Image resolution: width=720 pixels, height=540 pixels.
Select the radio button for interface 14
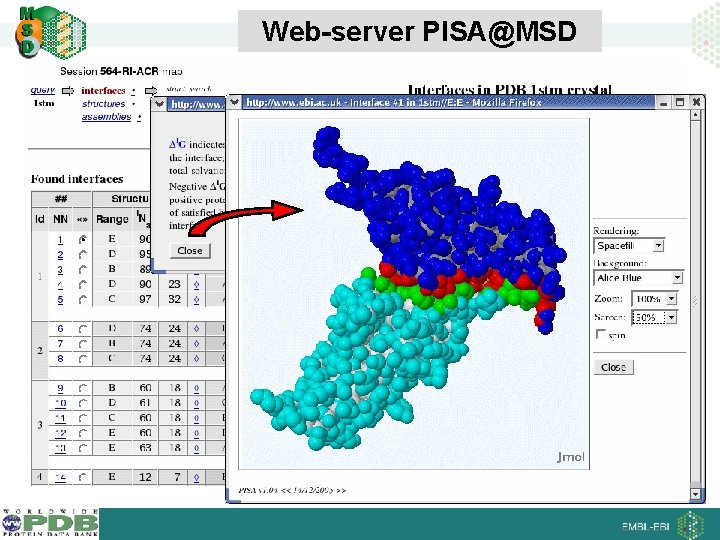pos(83,478)
